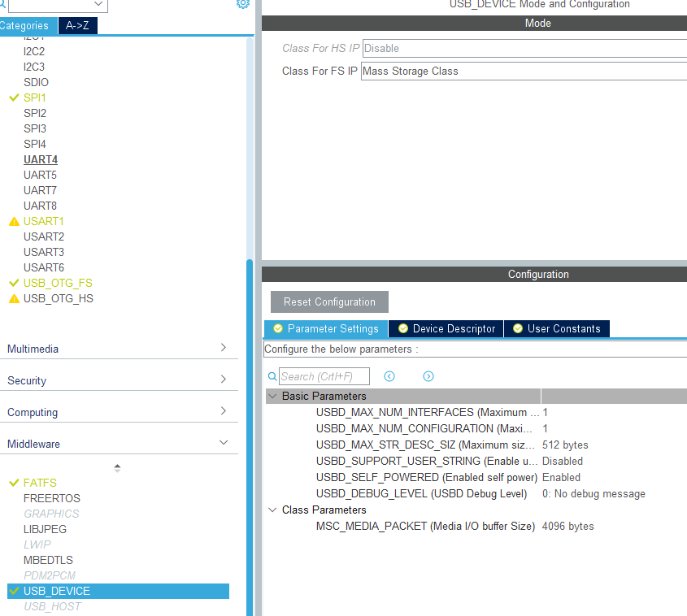Open the Class For FS IP dropdown
The image size is (687, 616).
tap(524, 71)
